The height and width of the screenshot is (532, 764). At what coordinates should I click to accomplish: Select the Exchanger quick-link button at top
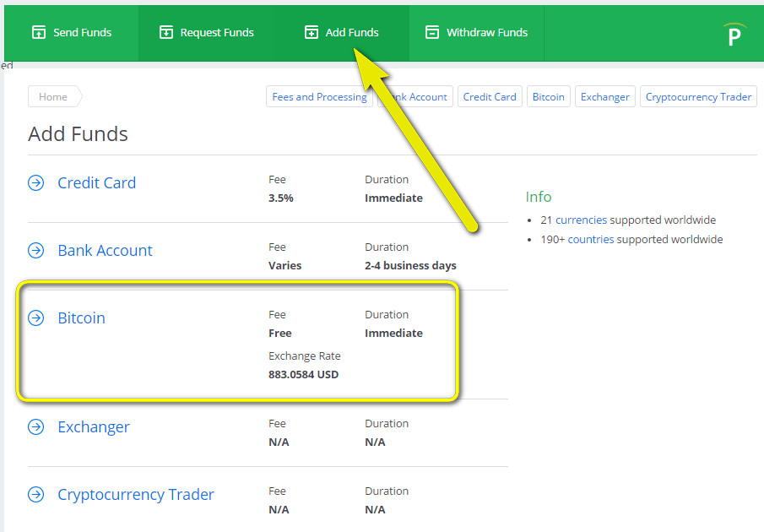604,97
